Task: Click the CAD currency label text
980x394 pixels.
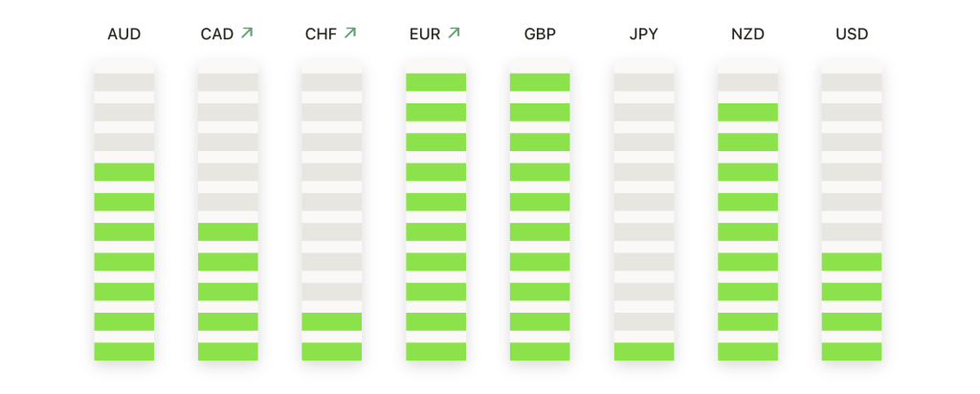Action: coord(217,34)
